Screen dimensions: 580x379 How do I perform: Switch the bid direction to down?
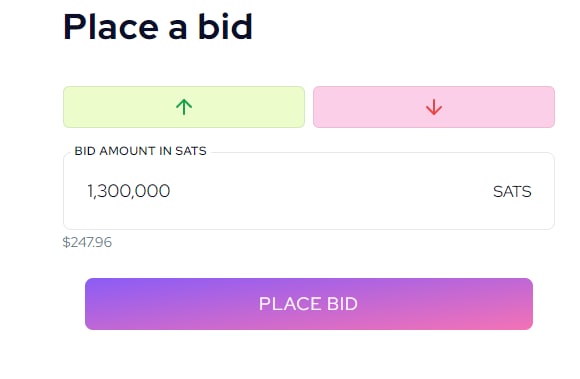click(434, 107)
